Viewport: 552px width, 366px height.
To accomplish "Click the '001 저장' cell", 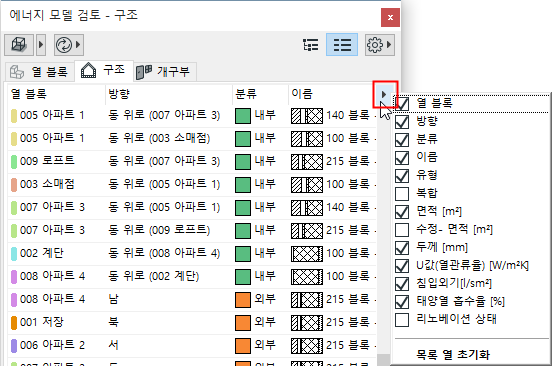I will tap(42, 322).
